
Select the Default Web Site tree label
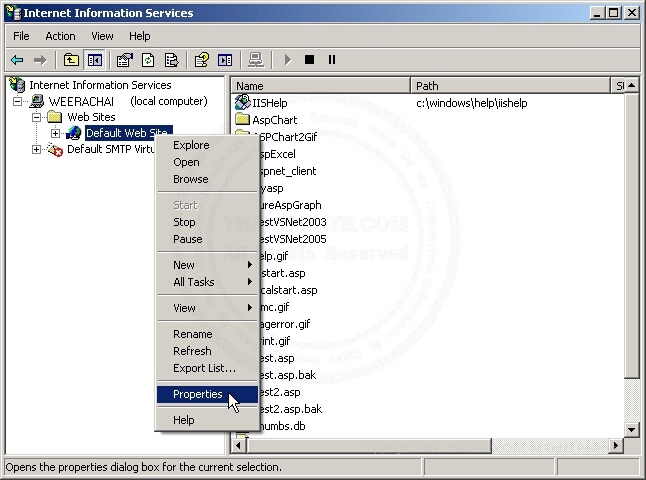point(126,133)
